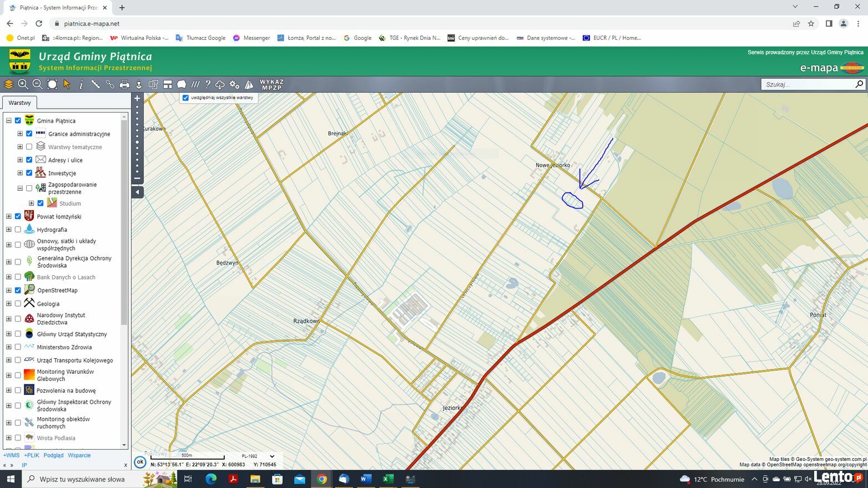Open the Messenger bookmark

tap(251, 38)
